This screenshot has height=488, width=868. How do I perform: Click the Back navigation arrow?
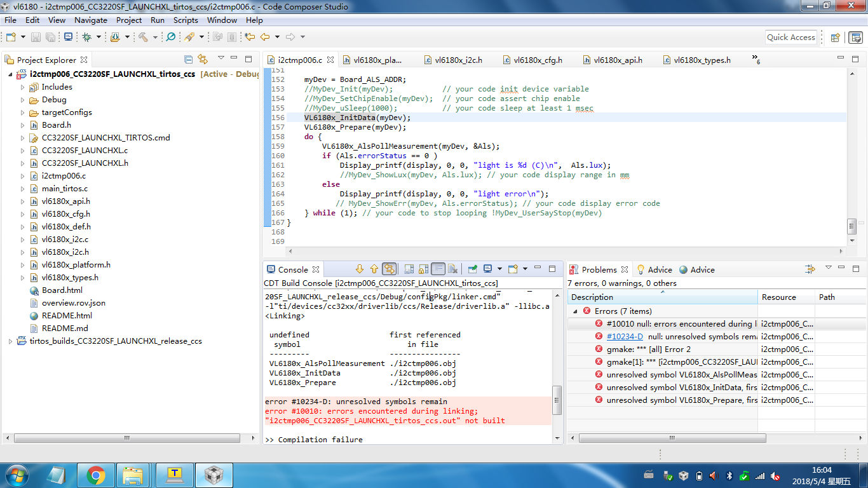(x=264, y=37)
